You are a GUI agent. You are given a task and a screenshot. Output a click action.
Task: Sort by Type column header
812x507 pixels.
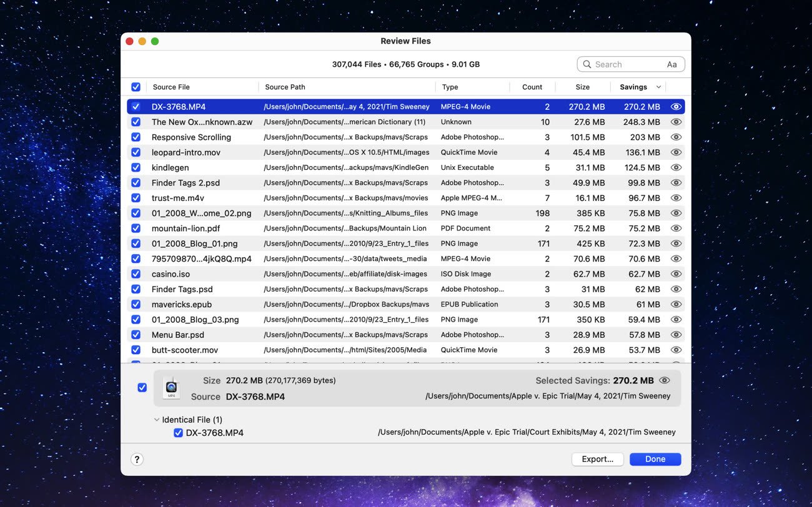coord(450,87)
